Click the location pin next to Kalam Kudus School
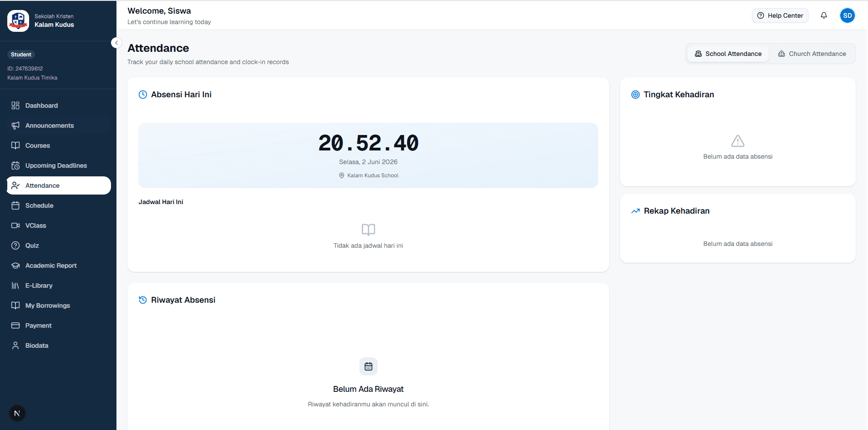The width and height of the screenshot is (868, 430). click(x=342, y=175)
